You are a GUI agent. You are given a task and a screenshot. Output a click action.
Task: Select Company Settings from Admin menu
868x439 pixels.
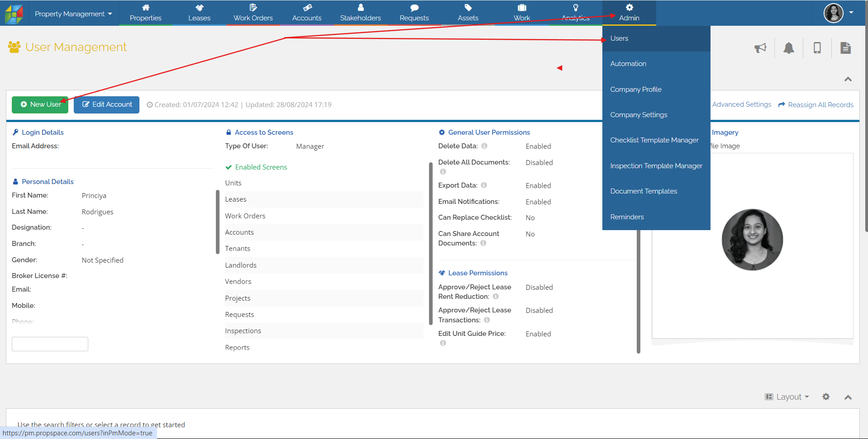tap(639, 115)
